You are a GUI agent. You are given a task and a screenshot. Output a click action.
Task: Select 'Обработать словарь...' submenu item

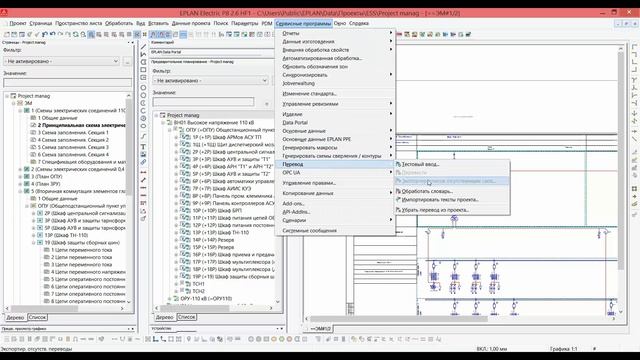pos(452,191)
